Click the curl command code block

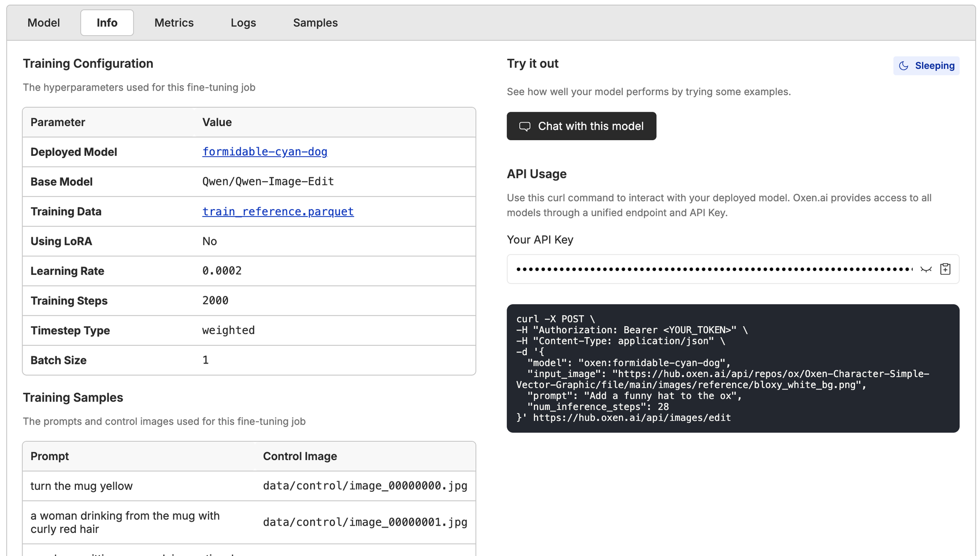pyautogui.click(x=733, y=368)
